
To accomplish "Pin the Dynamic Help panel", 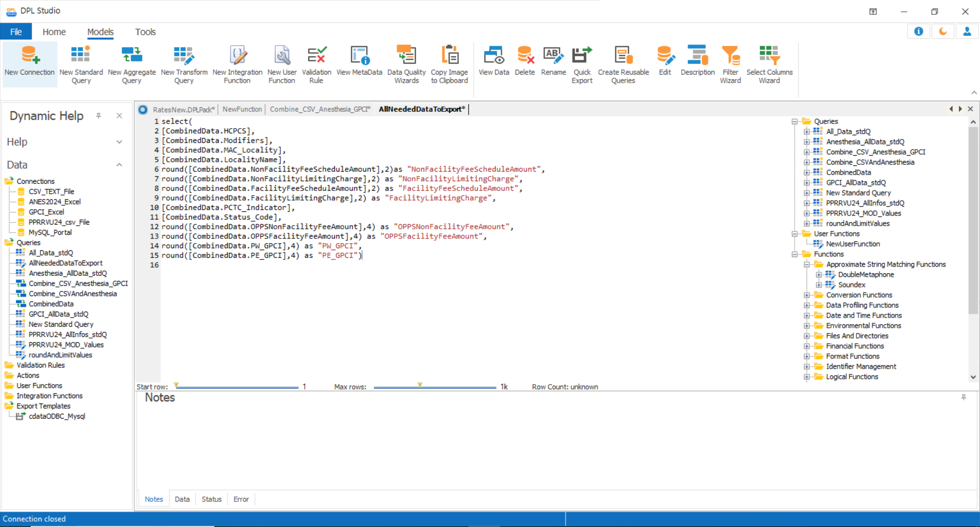I will point(99,116).
